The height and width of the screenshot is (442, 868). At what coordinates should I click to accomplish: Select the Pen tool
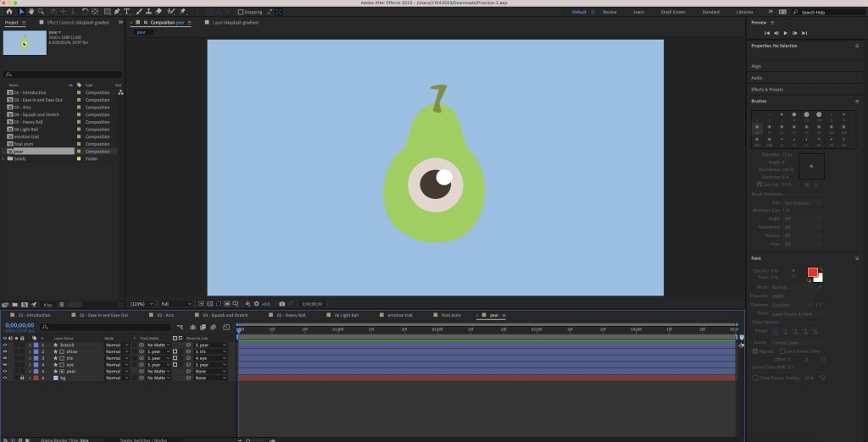pos(117,12)
